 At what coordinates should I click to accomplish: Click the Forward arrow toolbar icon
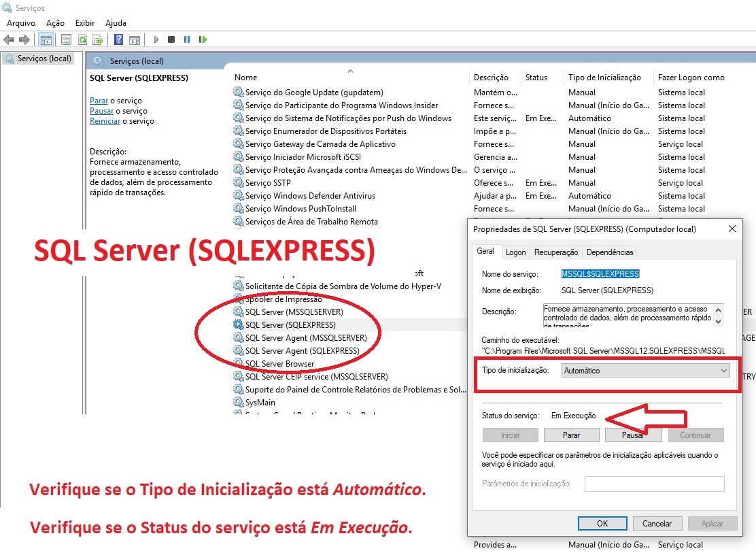[x=24, y=39]
